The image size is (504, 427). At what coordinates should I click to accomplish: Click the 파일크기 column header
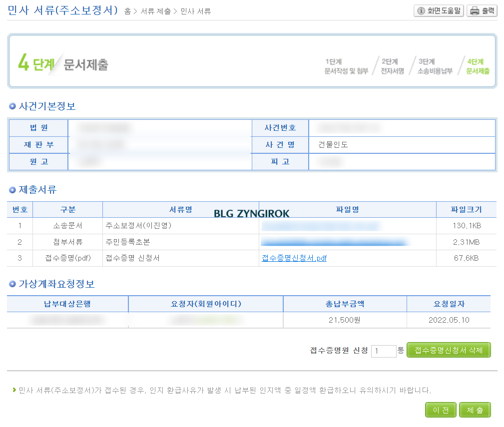[467, 209]
